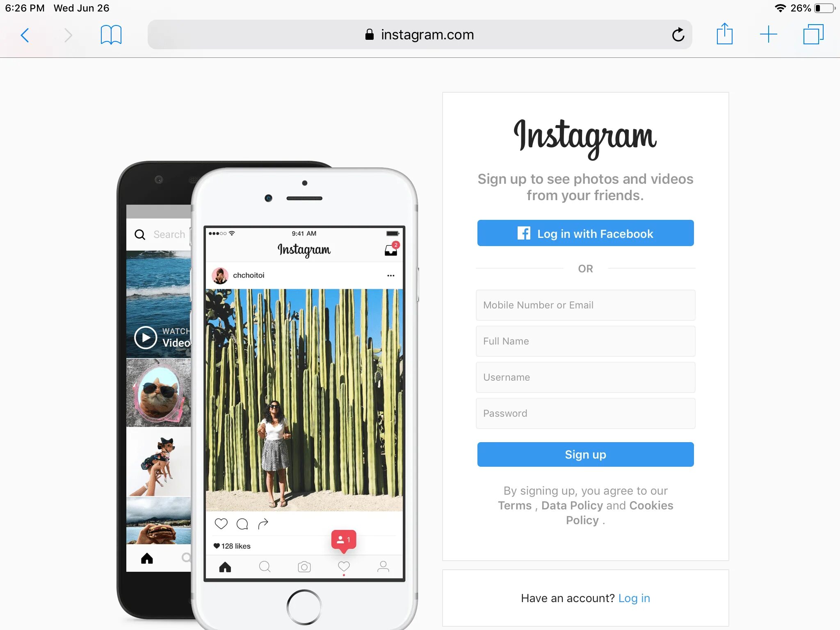Click the like heart icon on post
The height and width of the screenshot is (630, 840).
point(221,523)
